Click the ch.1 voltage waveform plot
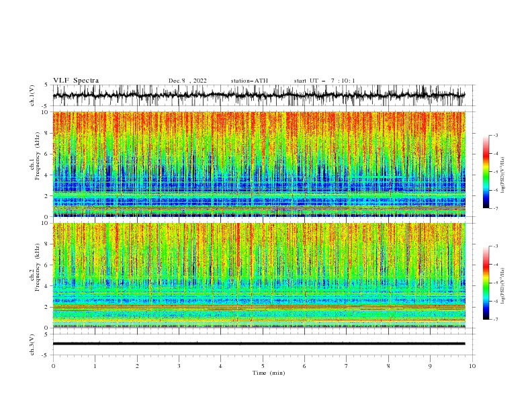The image size is (532, 411). tap(259, 95)
